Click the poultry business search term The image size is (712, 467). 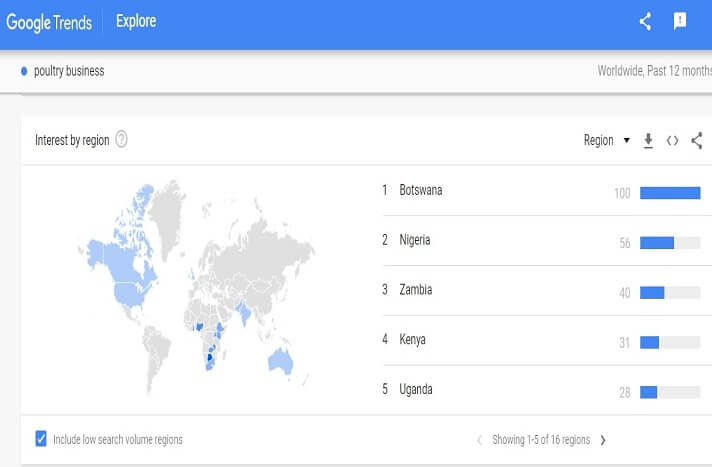click(x=69, y=71)
